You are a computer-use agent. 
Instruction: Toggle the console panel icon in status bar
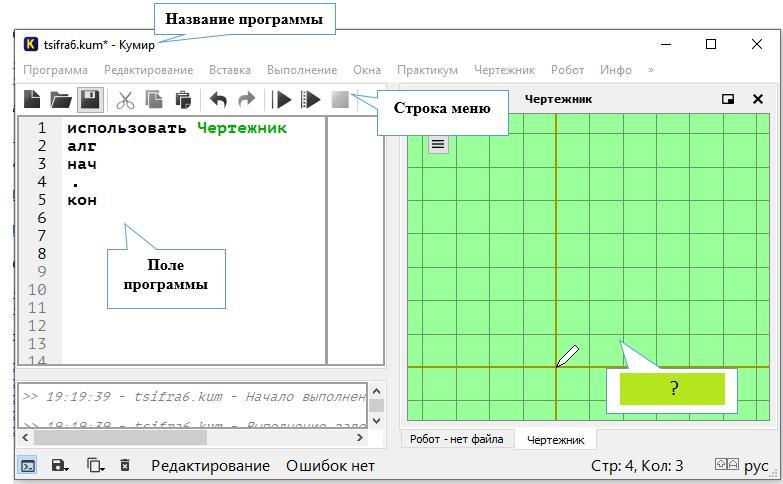28,466
